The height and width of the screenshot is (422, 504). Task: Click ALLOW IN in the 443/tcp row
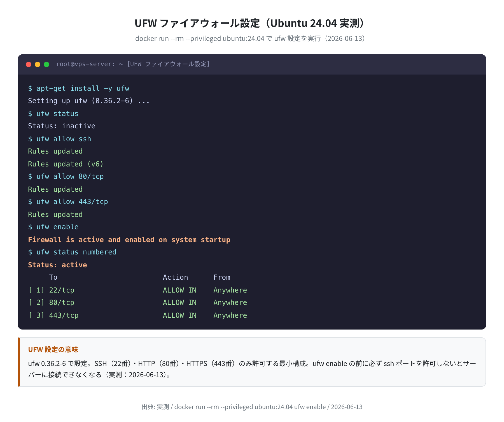pos(180,316)
